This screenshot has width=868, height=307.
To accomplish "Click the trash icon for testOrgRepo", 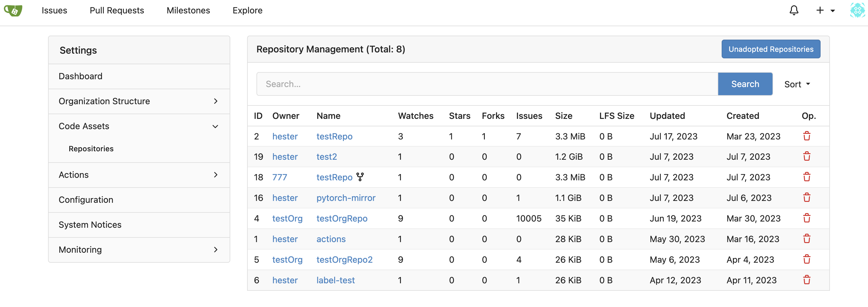I will [807, 218].
